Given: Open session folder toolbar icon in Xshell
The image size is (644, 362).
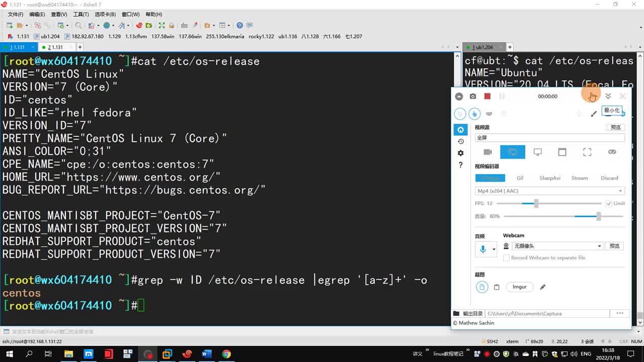Looking at the screenshot, I should point(20,25).
